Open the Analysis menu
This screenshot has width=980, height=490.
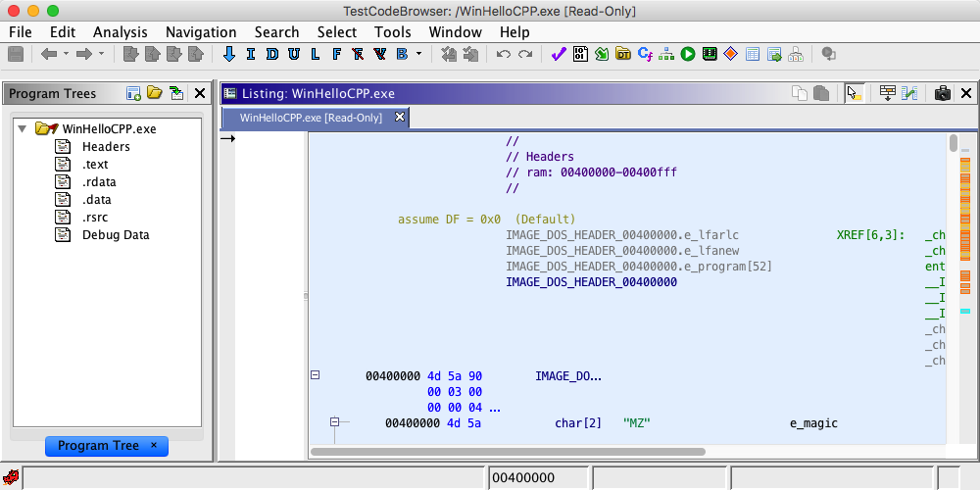(120, 32)
